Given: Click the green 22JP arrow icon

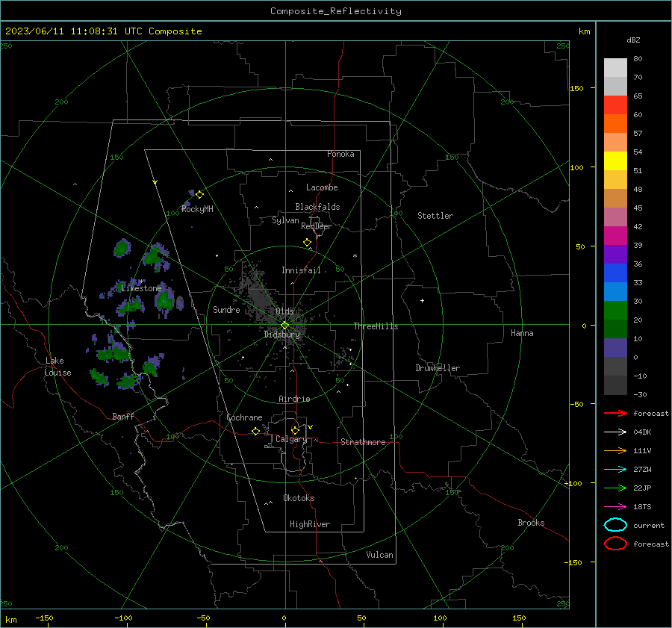Looking at the screenshot, I should coord(615,488).
